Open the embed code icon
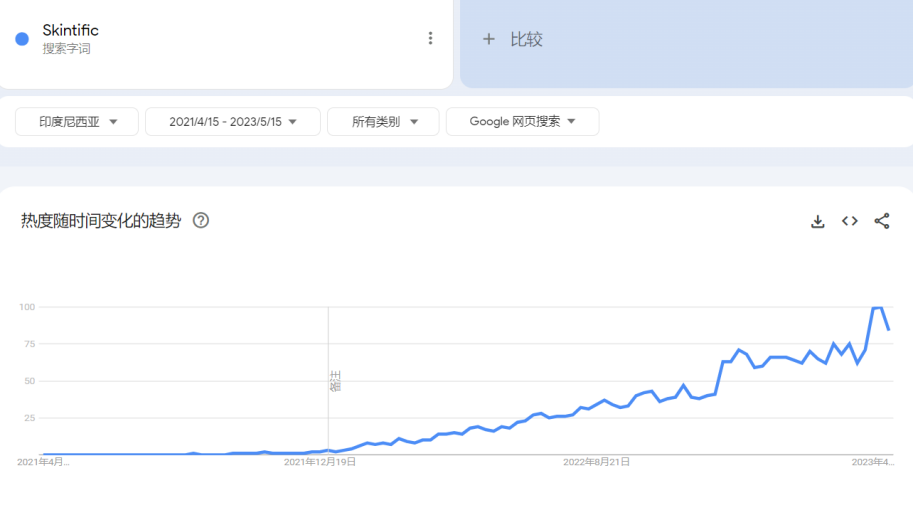The image size is (913, 515). (849, 221)
